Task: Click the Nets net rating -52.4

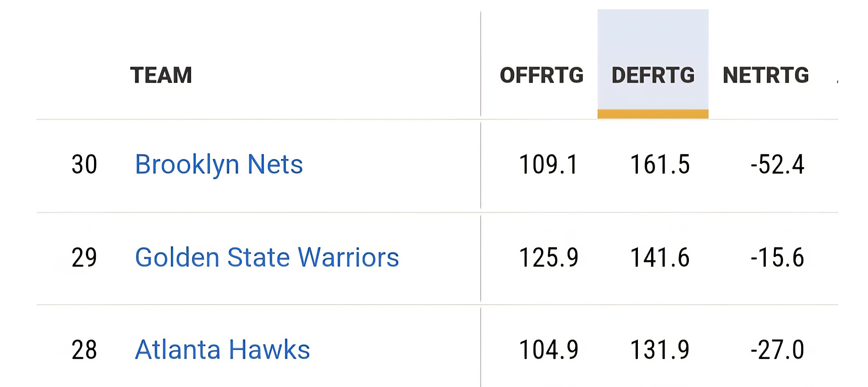Action: 777,164
